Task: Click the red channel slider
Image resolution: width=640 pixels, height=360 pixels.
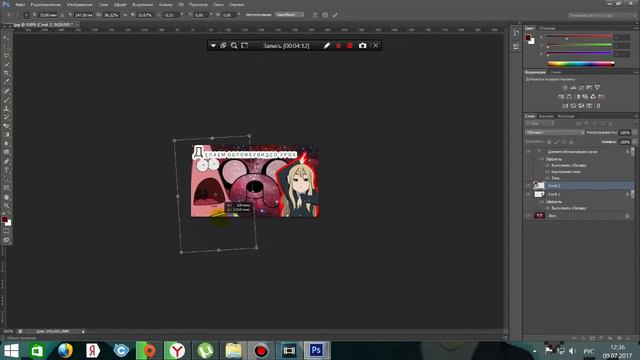Action: (580, 37)
